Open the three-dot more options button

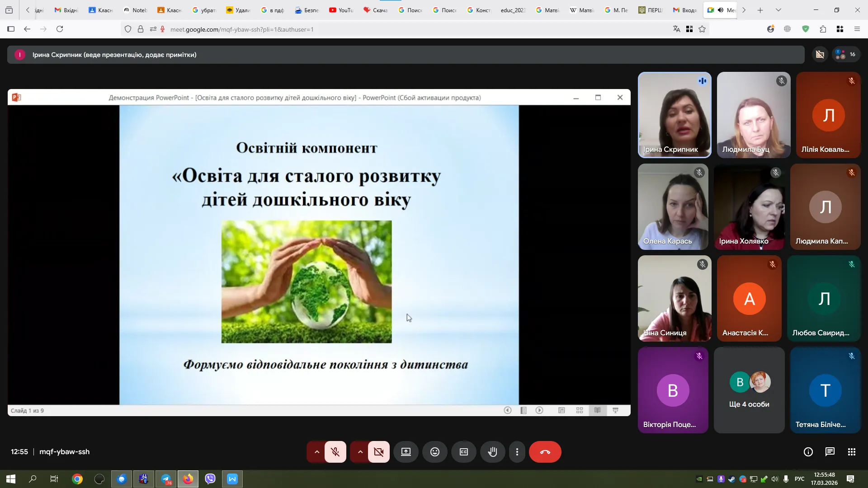click(x=517, y=452)
